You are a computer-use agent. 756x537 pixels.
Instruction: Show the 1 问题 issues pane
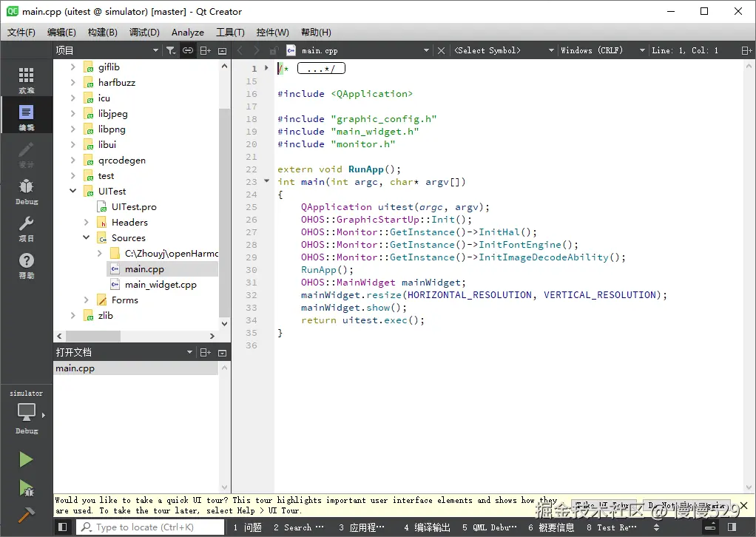point(247,527)
